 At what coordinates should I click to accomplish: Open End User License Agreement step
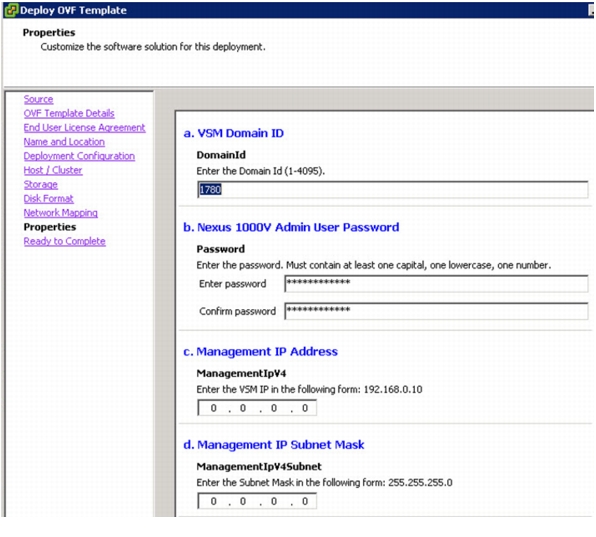84,128
